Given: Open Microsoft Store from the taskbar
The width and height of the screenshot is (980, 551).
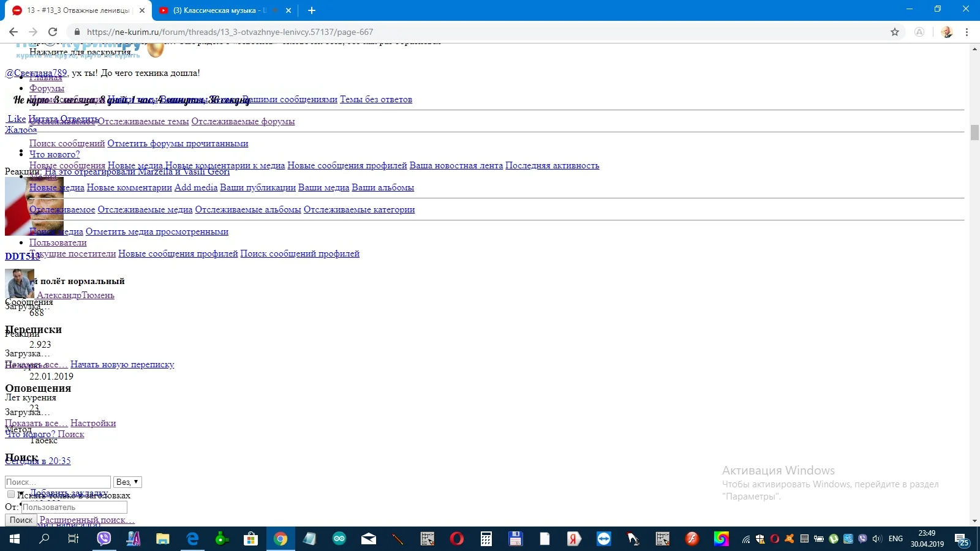Looking at the screenshot, I should tap(251, 539).
